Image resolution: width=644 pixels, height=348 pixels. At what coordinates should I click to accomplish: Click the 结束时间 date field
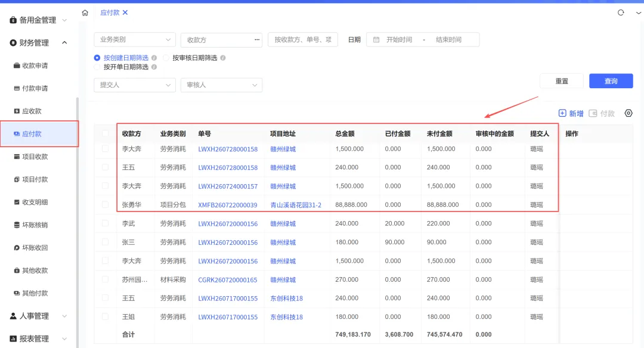tap(448, 40)
